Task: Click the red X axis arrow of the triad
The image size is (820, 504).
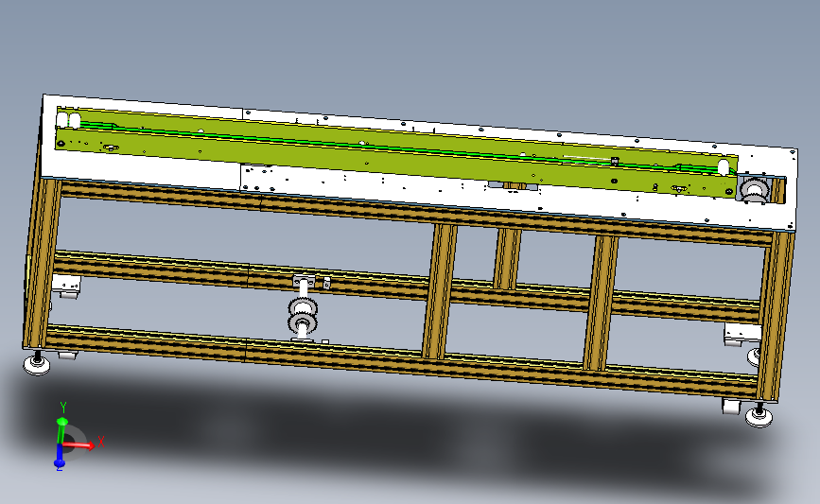Action: click(x=79, y=445)
